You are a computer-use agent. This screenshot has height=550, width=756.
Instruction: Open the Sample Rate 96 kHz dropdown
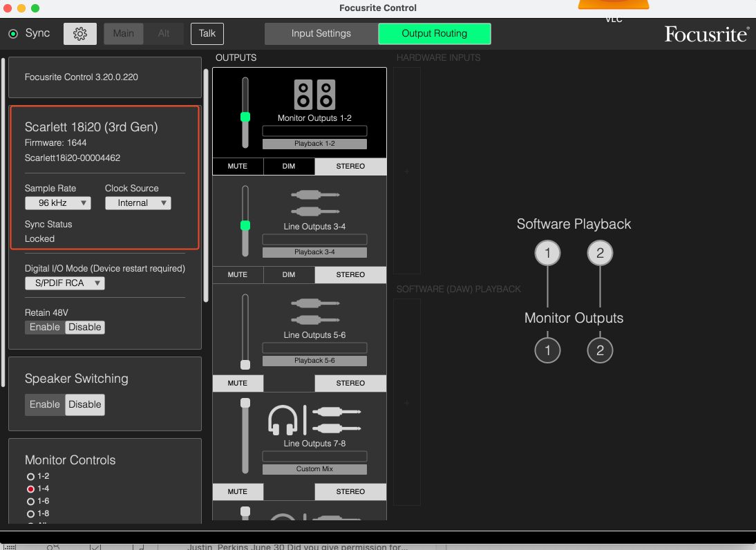pyautogui.click(x=58, y=203)
